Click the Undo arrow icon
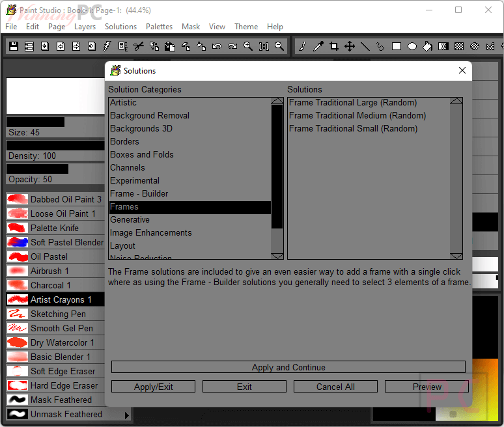Screen dimensions: 504x427 [217, 47]
